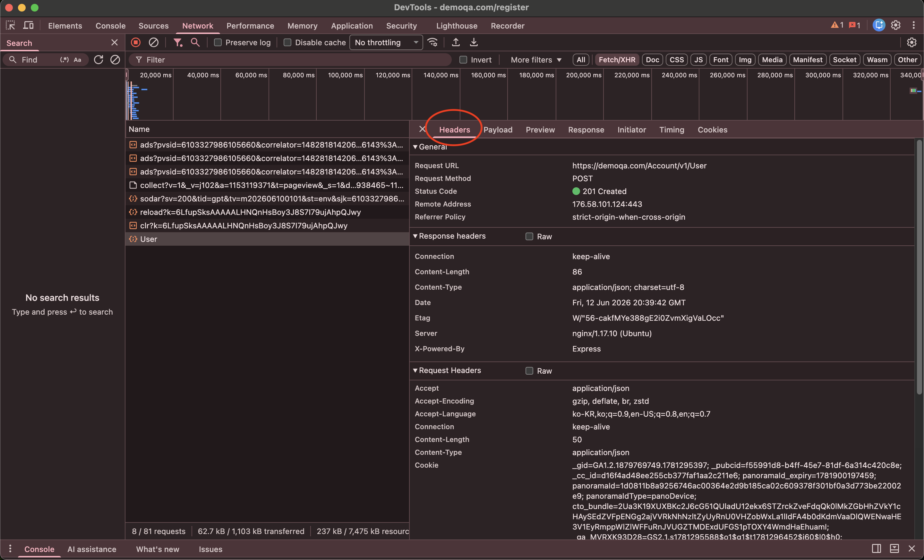Filter by Socket type

[x=844, y=60]
